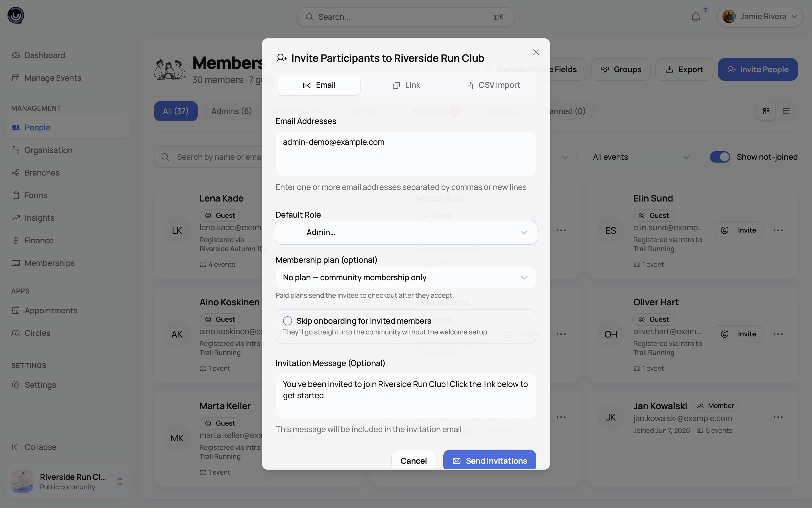This screenshot has height=508, width=812.
Task: Click Jan Kowalski's JK avatar
Action: click(x=611, y=418)
